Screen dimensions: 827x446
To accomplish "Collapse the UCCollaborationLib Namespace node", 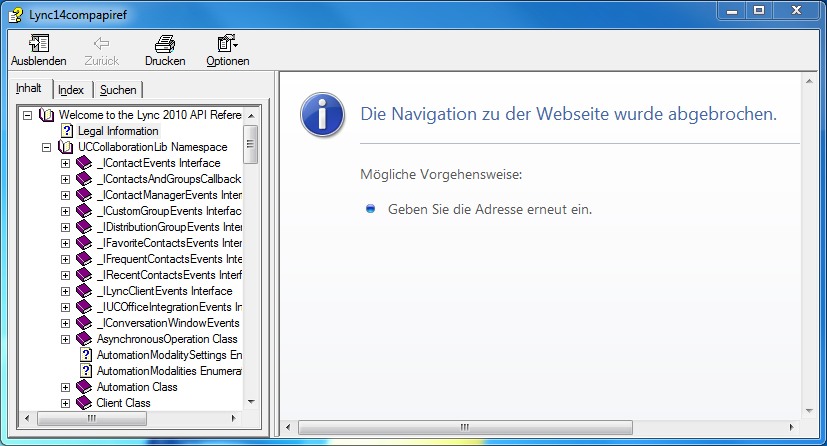I will click(x=46, y=147).
